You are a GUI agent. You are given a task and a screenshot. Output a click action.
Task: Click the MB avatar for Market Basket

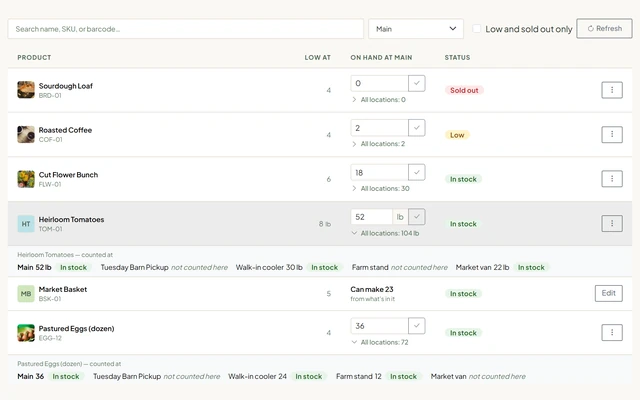[26, 293]
